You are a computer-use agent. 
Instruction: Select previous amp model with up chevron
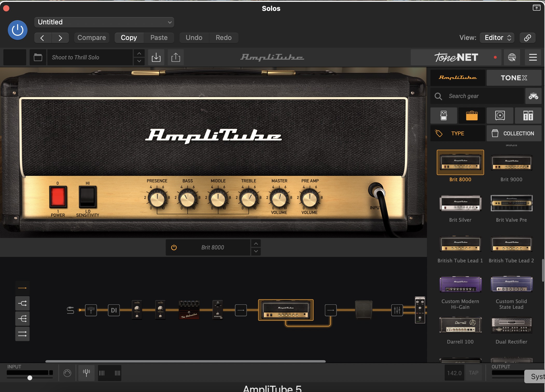256,243
